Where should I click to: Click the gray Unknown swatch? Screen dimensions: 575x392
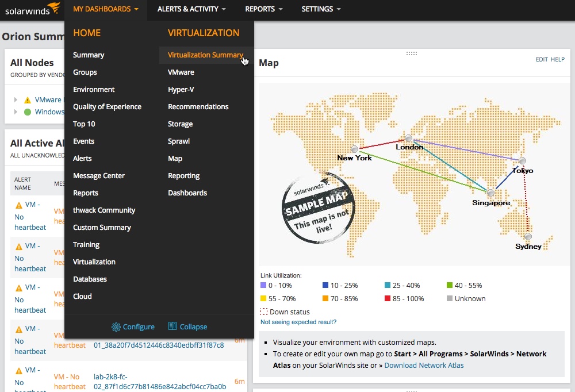coord(450,298)
